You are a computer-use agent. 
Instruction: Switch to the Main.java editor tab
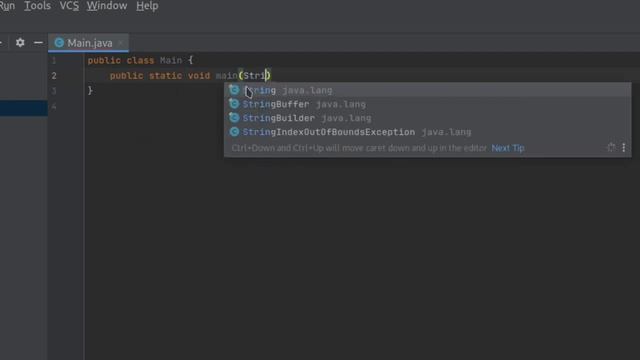tap(89, 43)
